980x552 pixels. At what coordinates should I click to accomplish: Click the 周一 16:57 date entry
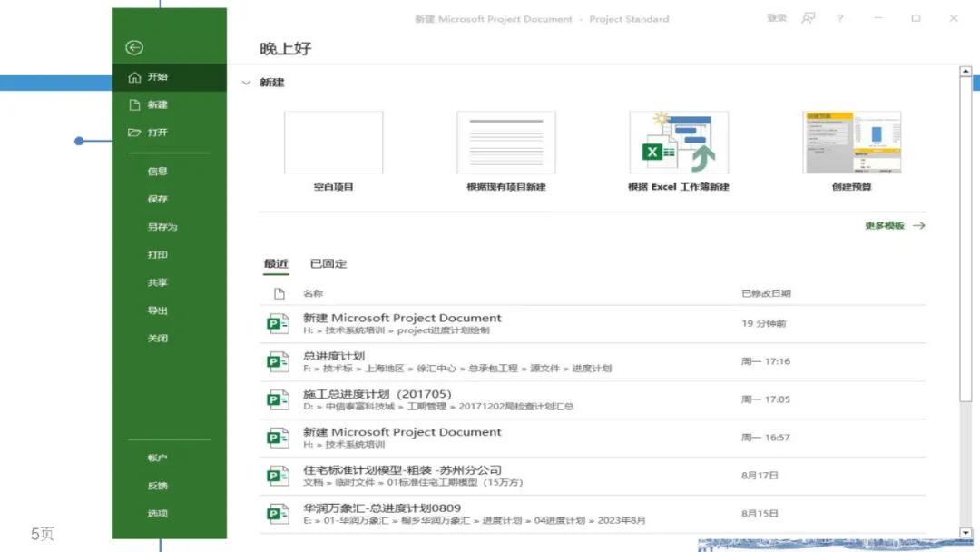[x=766, y=438]
